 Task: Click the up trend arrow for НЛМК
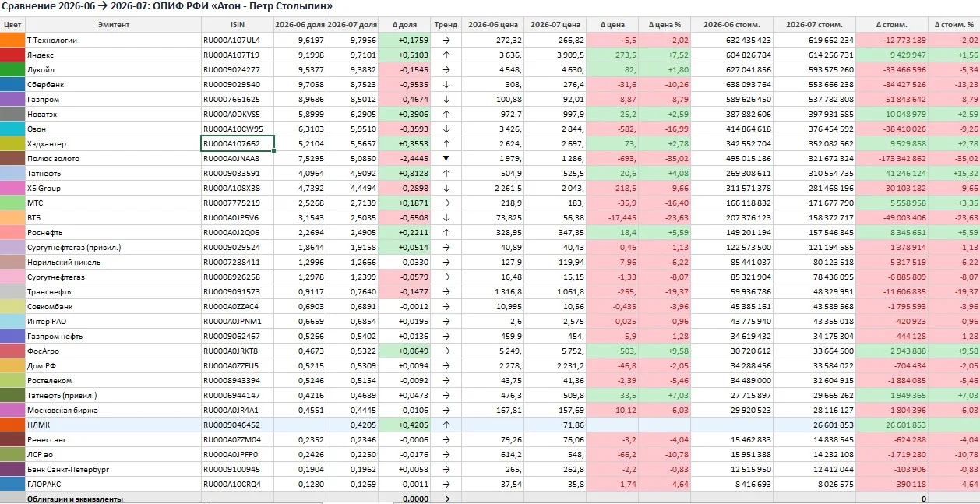coord(446,425)
